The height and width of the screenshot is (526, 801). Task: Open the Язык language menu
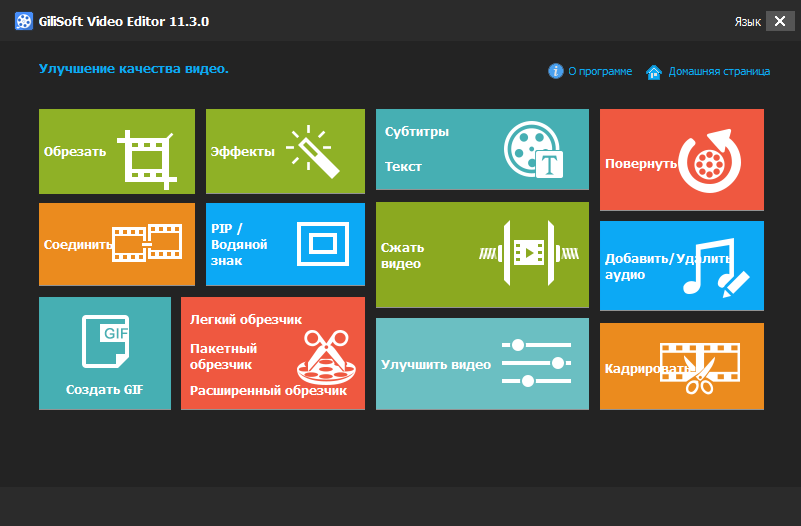pyautogui.click(x=747, y=22)
